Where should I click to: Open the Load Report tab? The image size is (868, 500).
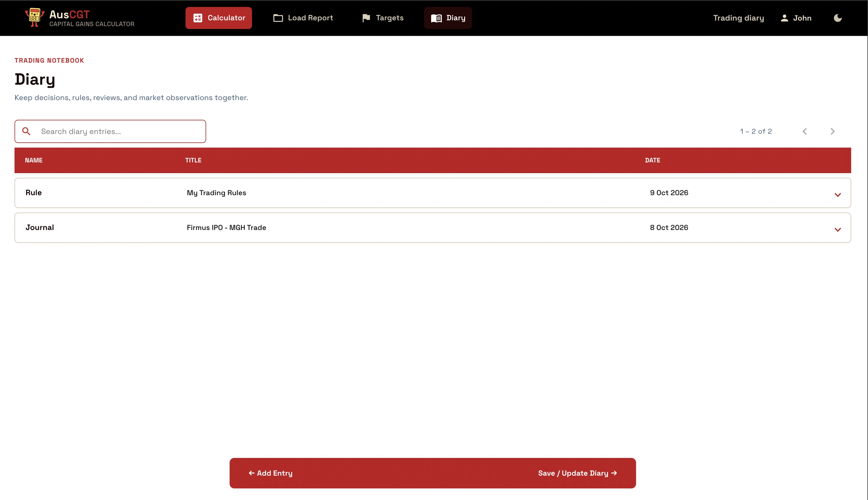303,18
